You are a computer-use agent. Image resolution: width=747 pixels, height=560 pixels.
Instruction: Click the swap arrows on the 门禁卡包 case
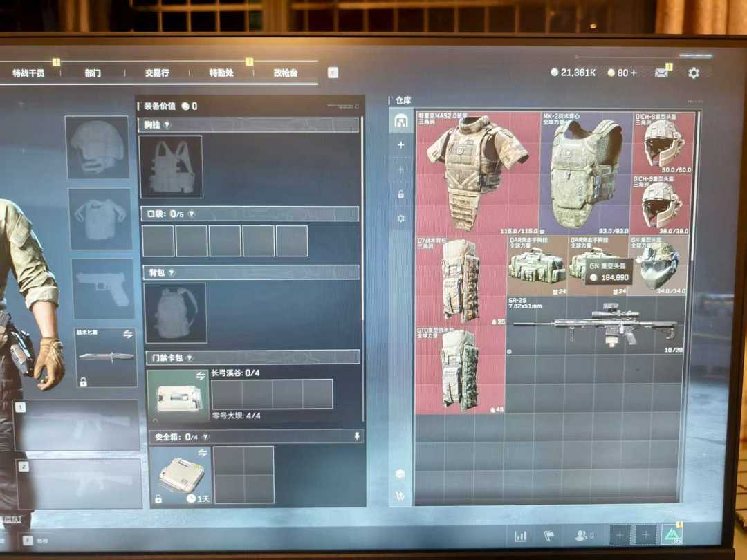click(x=201, y=376)
